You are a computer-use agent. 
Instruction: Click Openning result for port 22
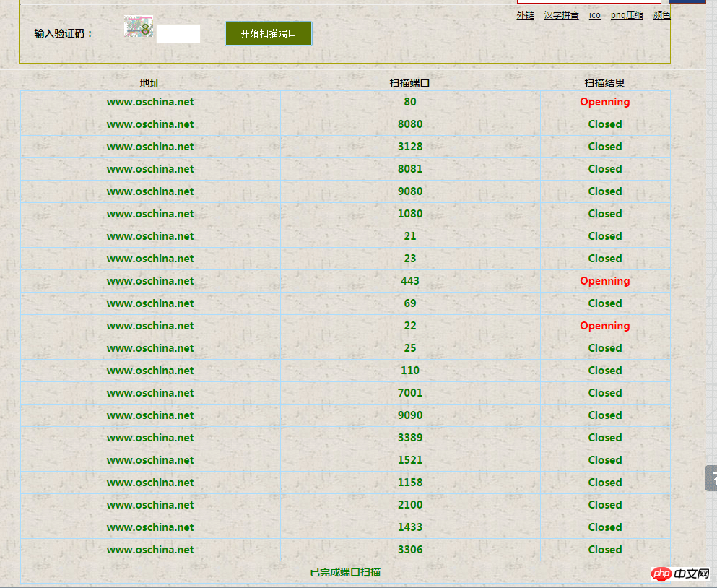(x=605, y=327)
